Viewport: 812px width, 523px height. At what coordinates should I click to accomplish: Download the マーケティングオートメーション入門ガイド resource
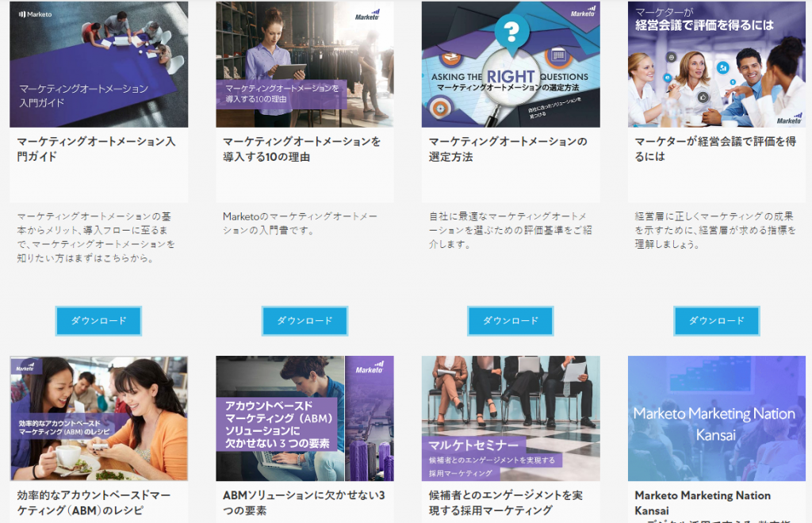click(x=98, y=321)
